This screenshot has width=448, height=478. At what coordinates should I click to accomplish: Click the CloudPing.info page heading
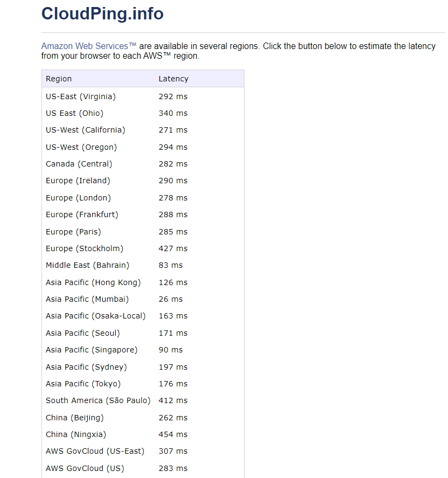click(102, 13)
